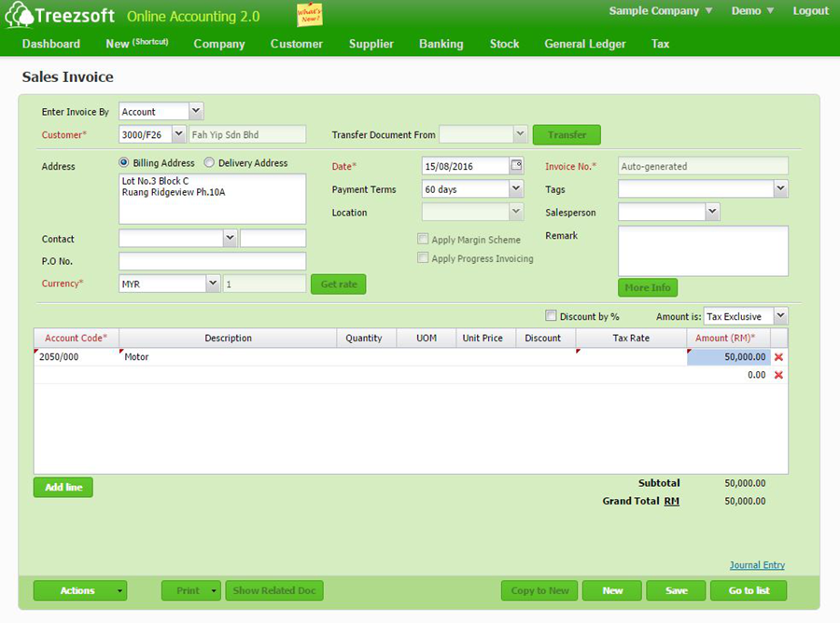840x623 pixels.
Task: Expand the Payment Terms dropdown
Action: coord(516,188)
